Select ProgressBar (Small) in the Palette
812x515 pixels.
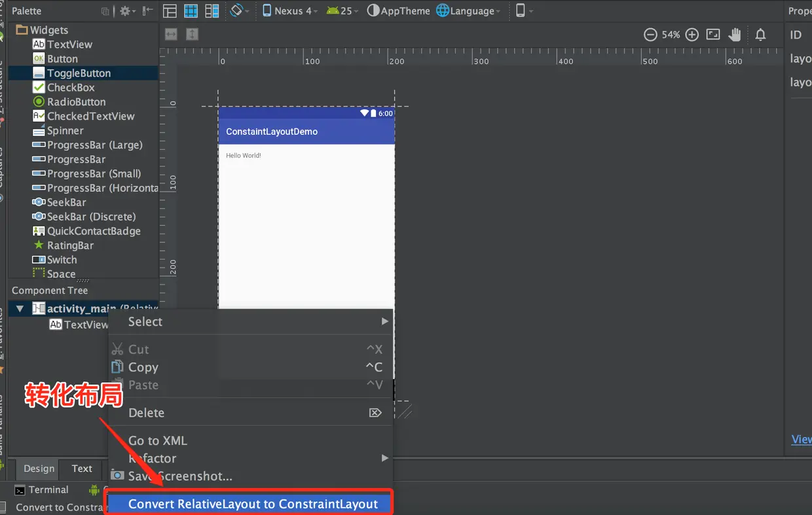pyautogui.click(x=86, y=174)
